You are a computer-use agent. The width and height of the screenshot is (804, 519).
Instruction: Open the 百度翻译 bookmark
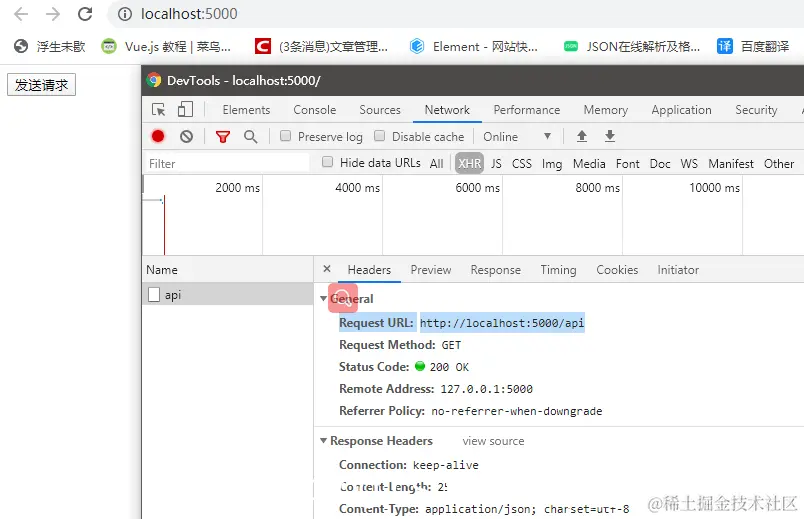(x=753, y=47)
